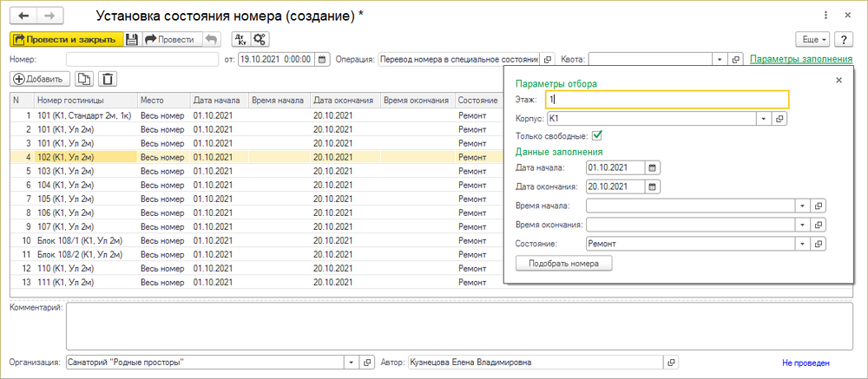The width and height of the screenshot is (868, 379).
Task: Select row 111 (К1, Ул 2м)
Action: click(258, 282)
